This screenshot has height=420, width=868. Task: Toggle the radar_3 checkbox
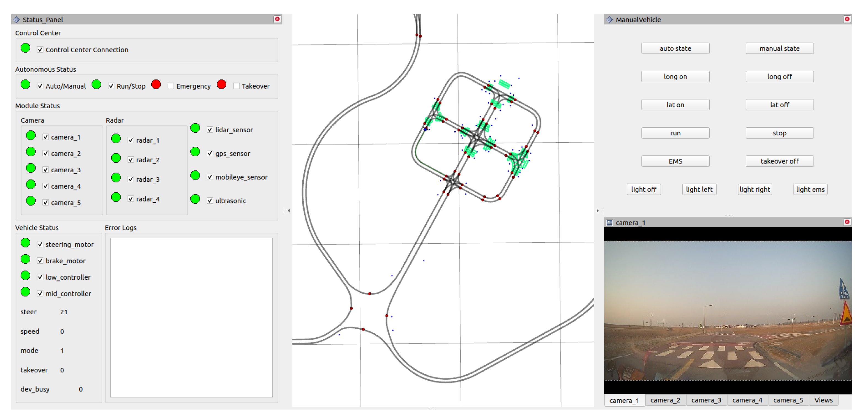(131, 179)
